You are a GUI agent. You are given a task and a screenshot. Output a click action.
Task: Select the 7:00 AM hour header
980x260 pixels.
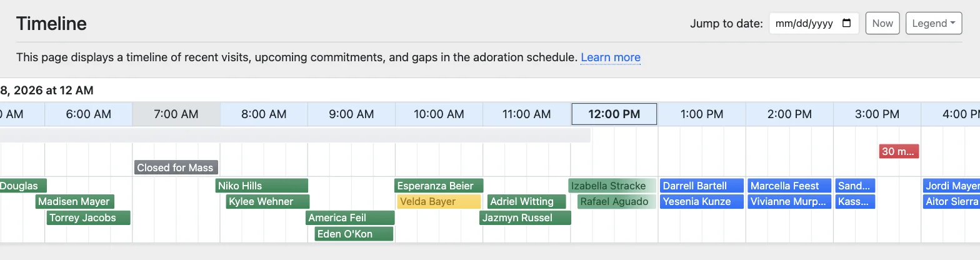click(176, 114)
